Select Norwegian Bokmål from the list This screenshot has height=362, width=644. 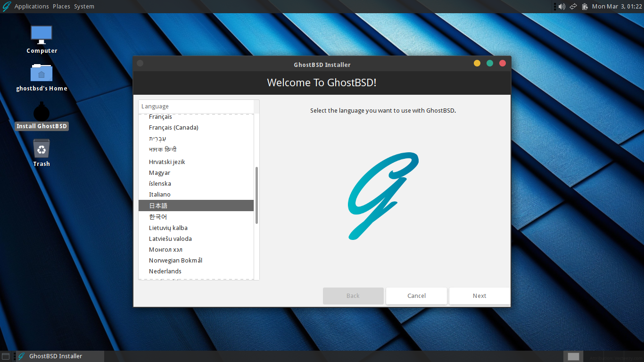pyautogui.click(x=175, y=260)
